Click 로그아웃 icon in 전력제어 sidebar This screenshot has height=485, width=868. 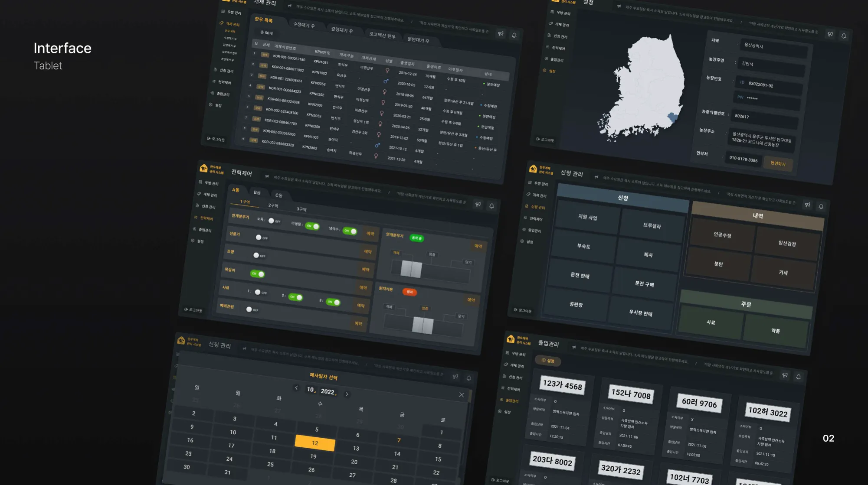(x=186, y=309)
